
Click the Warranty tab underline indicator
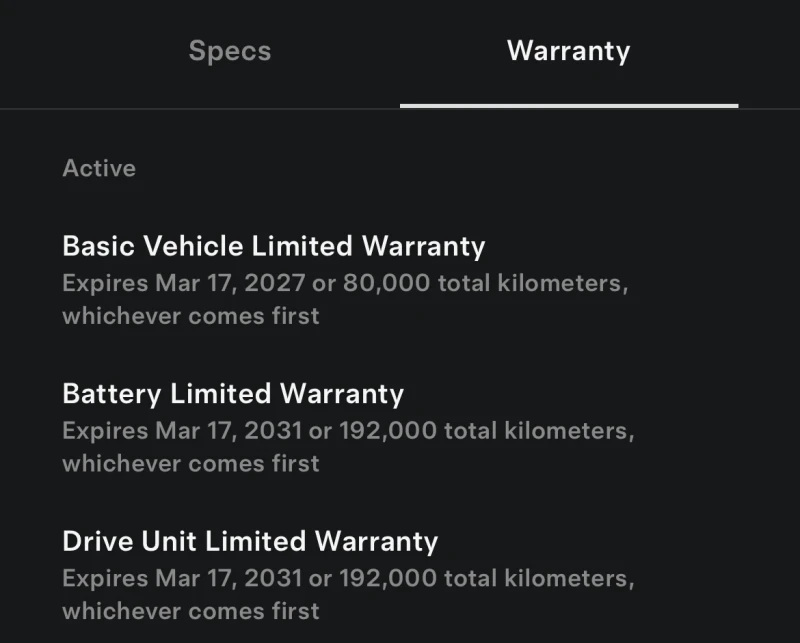click(x=568, y=100)
